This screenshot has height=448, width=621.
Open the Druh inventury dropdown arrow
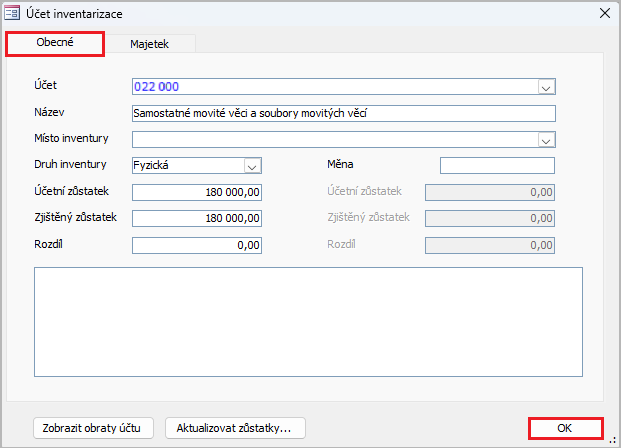(252, 166)
